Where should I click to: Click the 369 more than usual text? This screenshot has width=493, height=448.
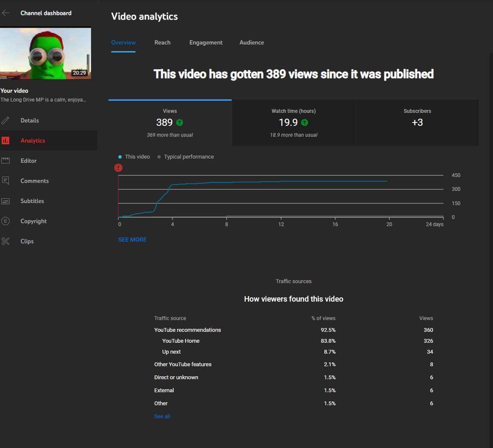pyautogui.click(x=170, y=135)
